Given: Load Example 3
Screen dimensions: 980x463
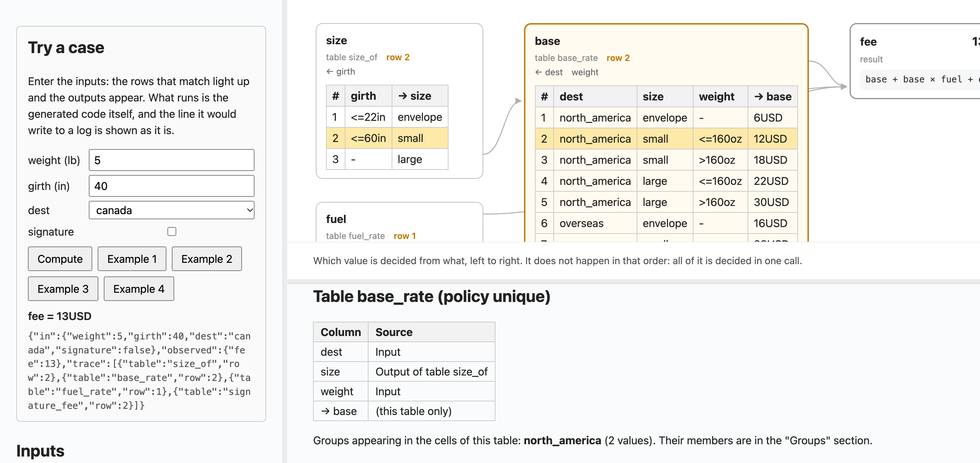Looking at the screenshot, I should (63, 289).
